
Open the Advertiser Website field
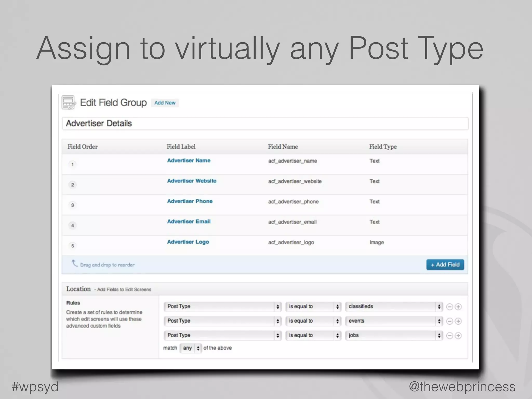tap(192, 181)
